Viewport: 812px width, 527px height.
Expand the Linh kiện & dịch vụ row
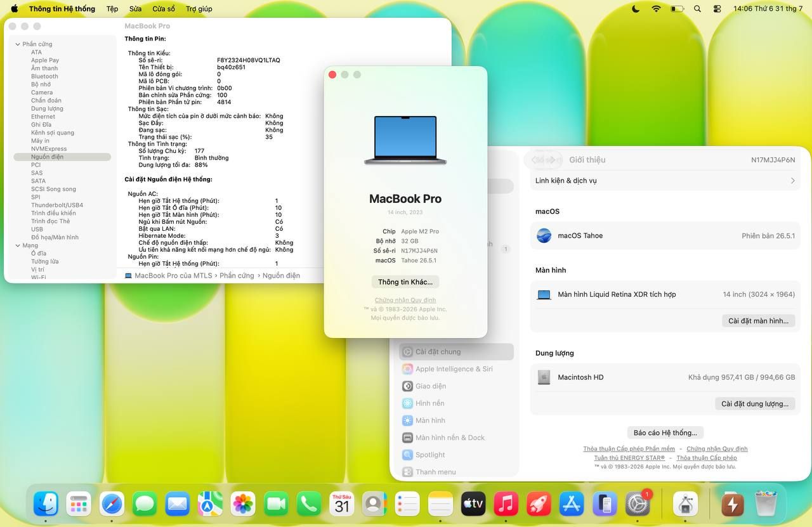665,181
